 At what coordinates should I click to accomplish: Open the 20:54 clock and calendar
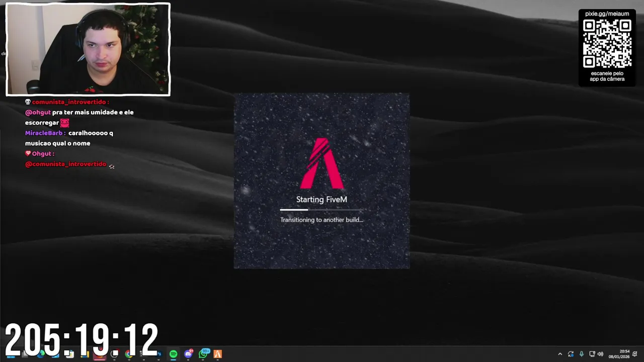tap(619, 354)
